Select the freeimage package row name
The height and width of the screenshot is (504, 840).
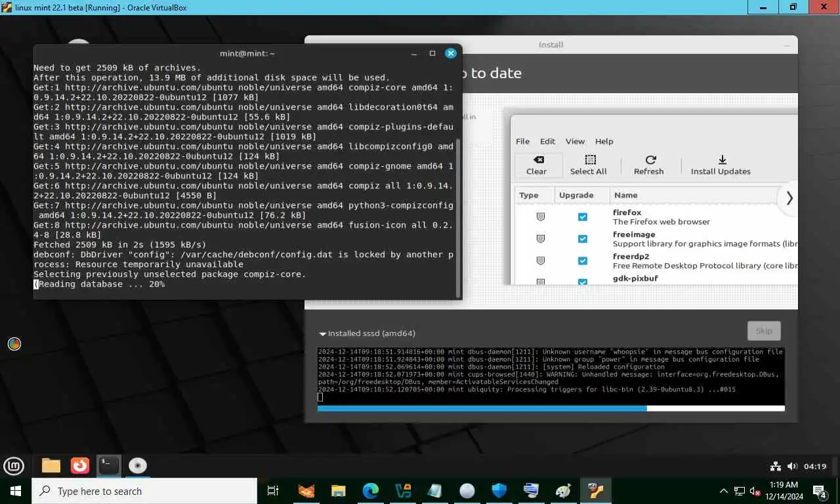pyautogui.click(x=634, y=235)
